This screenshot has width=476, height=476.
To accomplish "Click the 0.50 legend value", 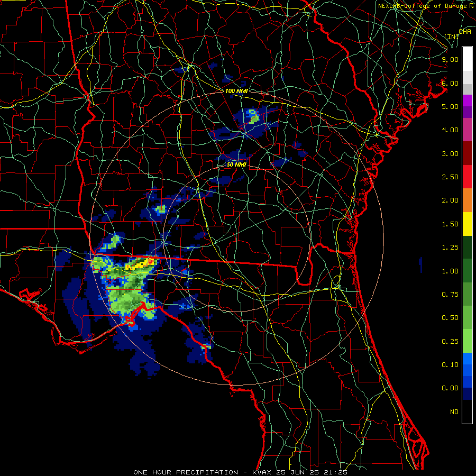I will [x=450, y=318].
